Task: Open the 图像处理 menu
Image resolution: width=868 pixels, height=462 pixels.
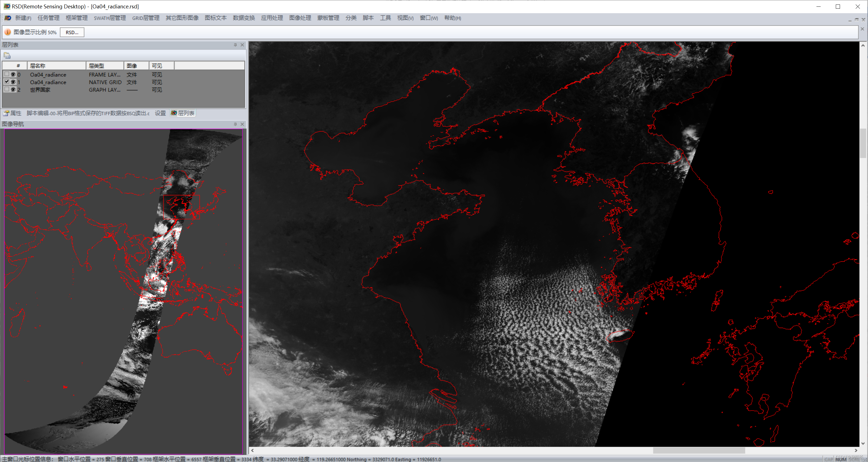Action: tap(299, 18)
